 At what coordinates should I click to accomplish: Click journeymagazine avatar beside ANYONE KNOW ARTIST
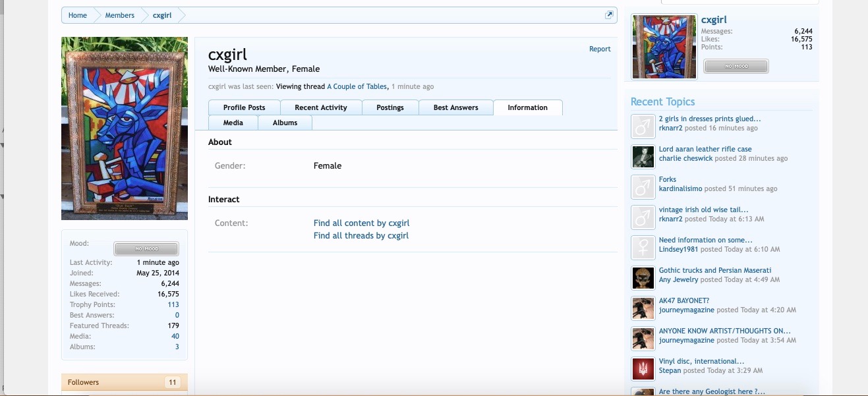(x=643, y=338)
